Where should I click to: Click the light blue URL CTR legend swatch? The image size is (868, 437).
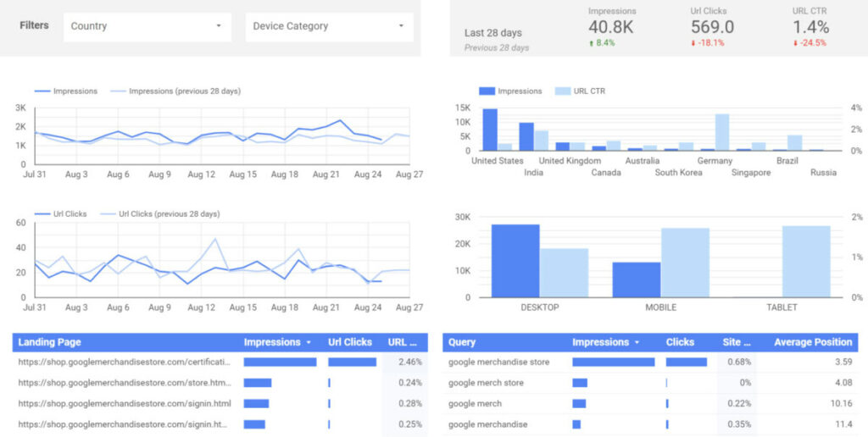(x=563, y=91)
